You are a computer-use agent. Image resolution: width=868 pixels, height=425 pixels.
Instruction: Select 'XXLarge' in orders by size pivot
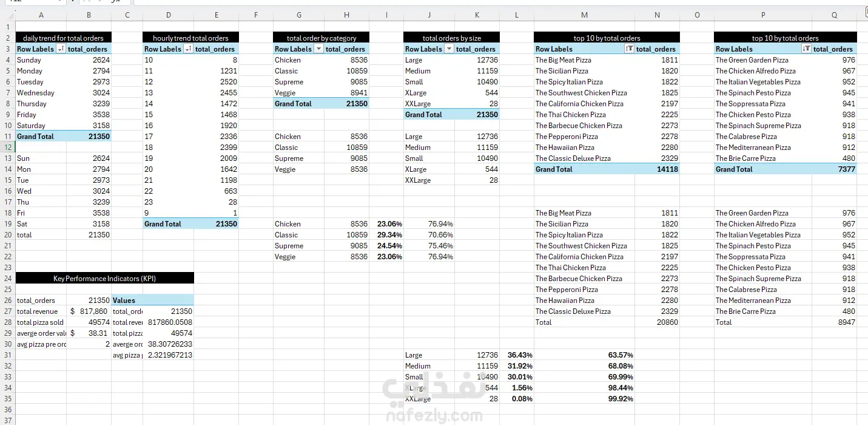(x=429, y=104)
